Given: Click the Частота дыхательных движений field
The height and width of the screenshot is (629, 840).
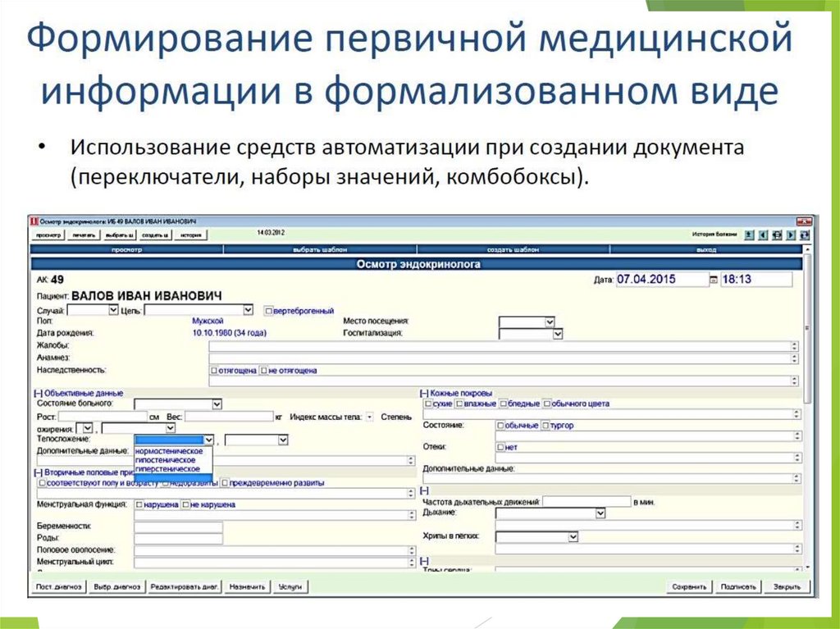Looking at the screenshot, I should [587, 502].
